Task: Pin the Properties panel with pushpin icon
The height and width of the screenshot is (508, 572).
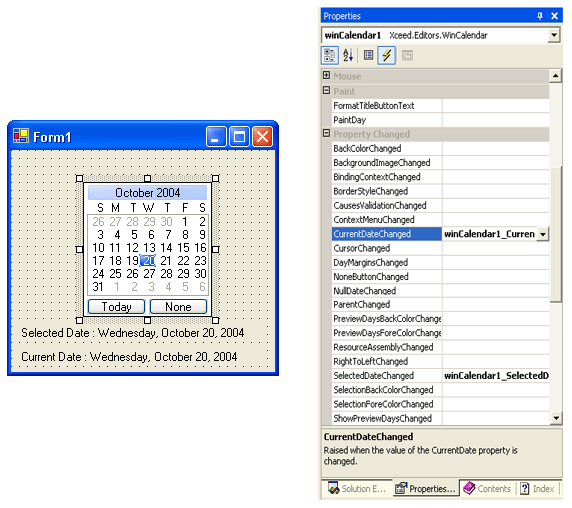Action: click(x=540, y=16)
